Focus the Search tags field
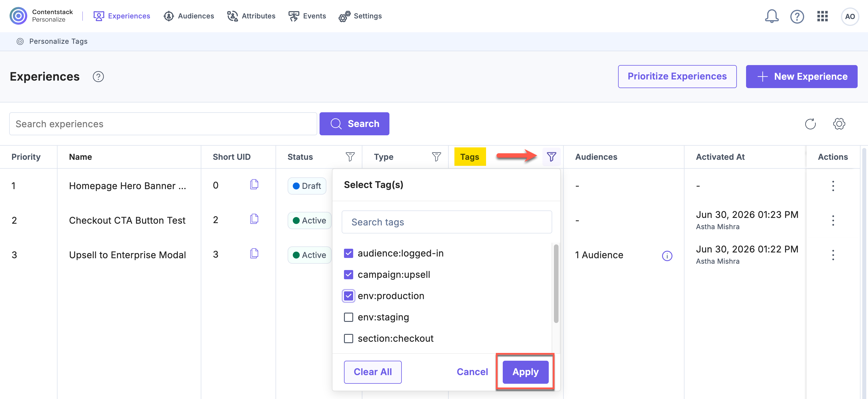868x399 pixels. click(x=446, y=222)
